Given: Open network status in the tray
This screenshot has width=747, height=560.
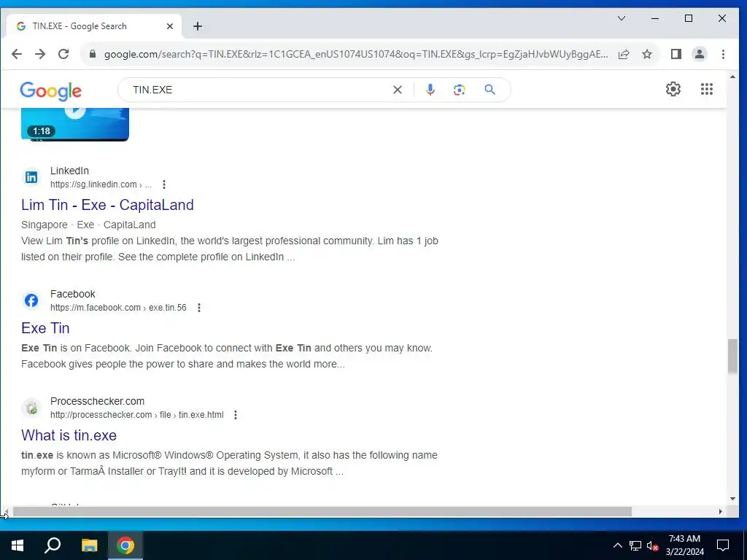Looking at the screenshot, I should point(635,545).
